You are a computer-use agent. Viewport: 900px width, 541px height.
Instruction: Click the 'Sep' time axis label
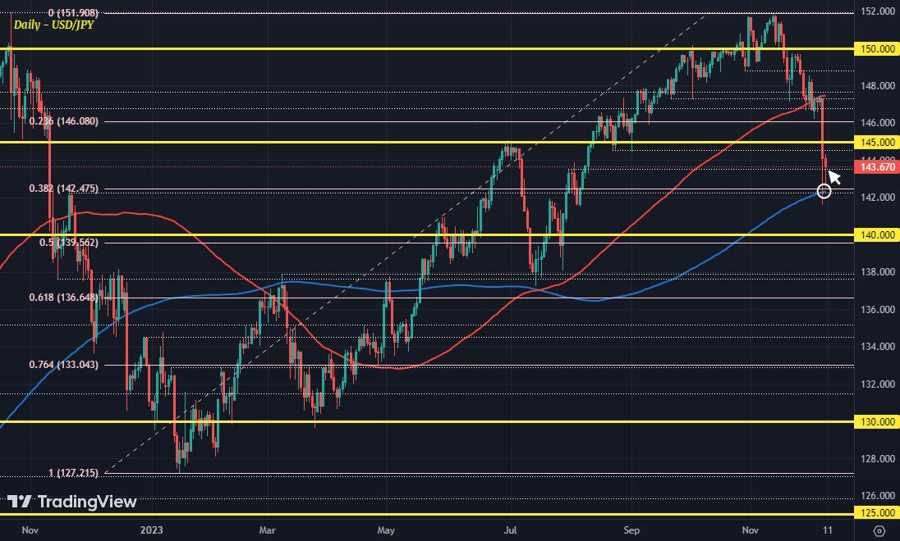[631, 530]
